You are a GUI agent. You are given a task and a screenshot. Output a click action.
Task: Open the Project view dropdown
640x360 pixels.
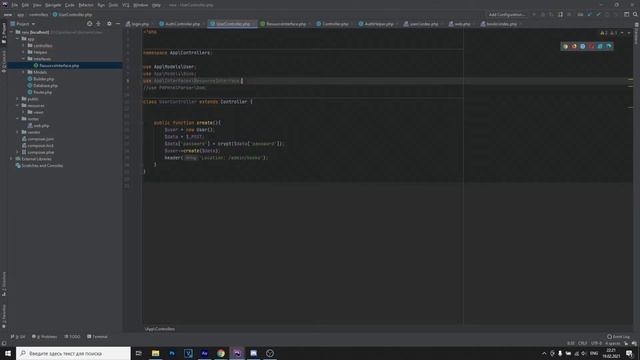point(22,24)
